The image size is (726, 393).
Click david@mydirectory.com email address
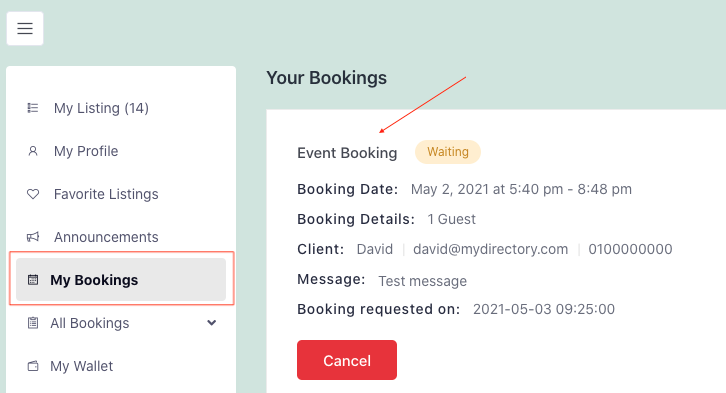pos(490,249)
